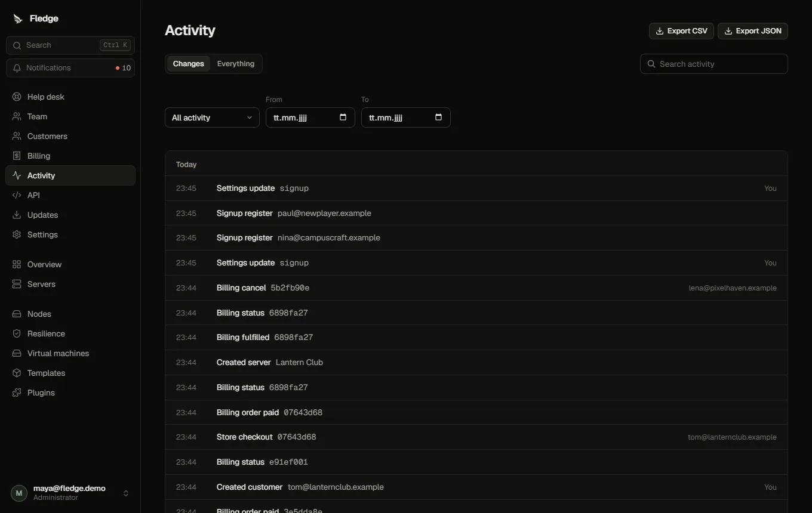Click the Templates cube icon
812x513 pixels.
pyautogui.click(x=17, y=373)
